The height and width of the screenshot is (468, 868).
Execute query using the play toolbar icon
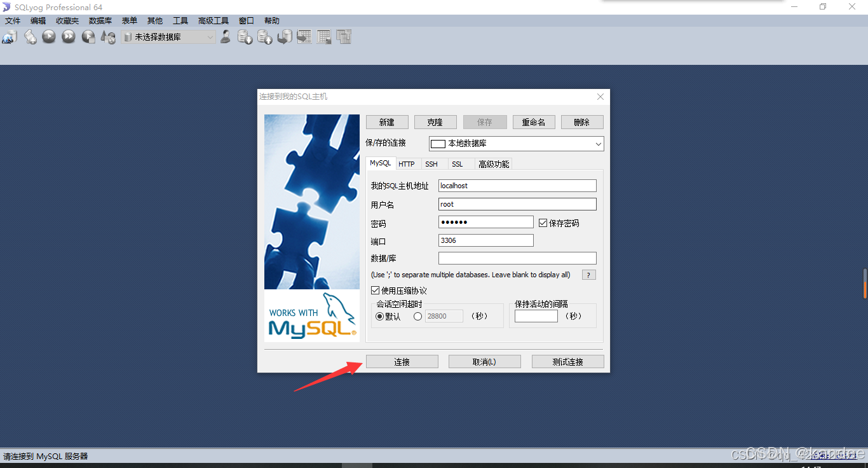click(49, 36)
